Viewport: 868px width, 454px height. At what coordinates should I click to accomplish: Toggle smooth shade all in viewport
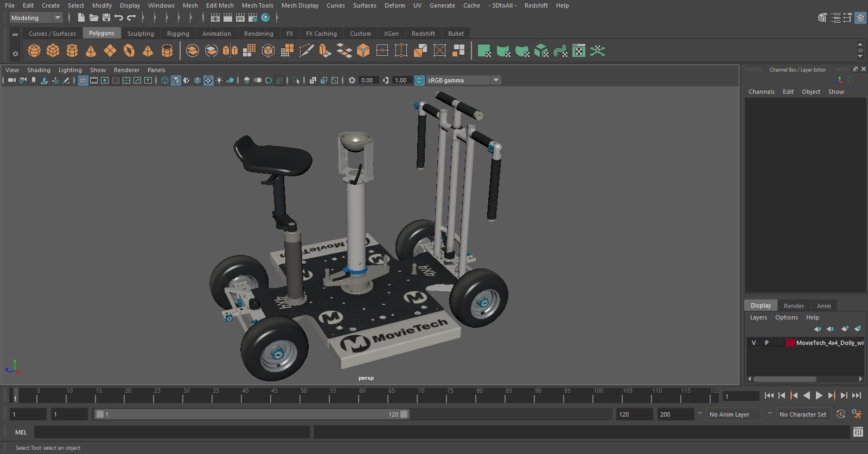pyautogui.click(x=176, y=80)
